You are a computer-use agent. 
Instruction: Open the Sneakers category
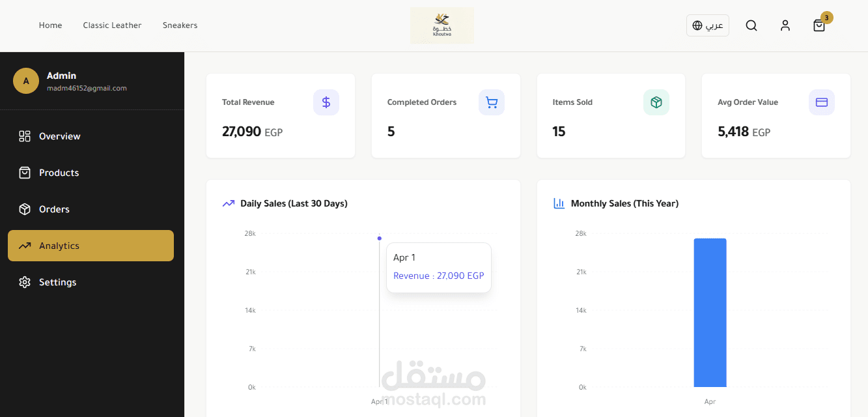(180, 25)
